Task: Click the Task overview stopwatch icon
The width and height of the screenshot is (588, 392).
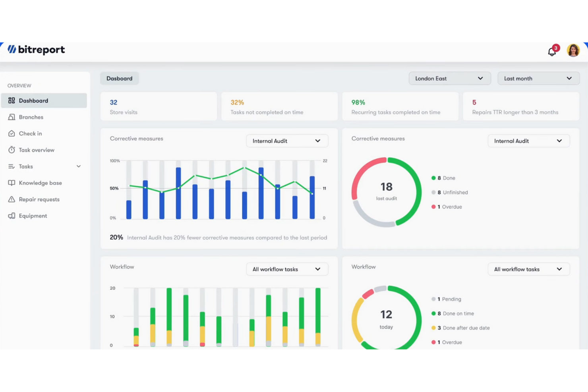Action: (x=12, y=150)
